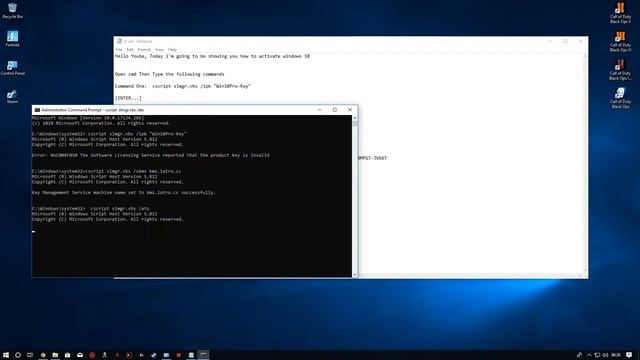Image resolution: width=640 pixels, height=360 pixels.
Task: Click Notepad vertical scrollbar down arrow
Action: (585, 271)
